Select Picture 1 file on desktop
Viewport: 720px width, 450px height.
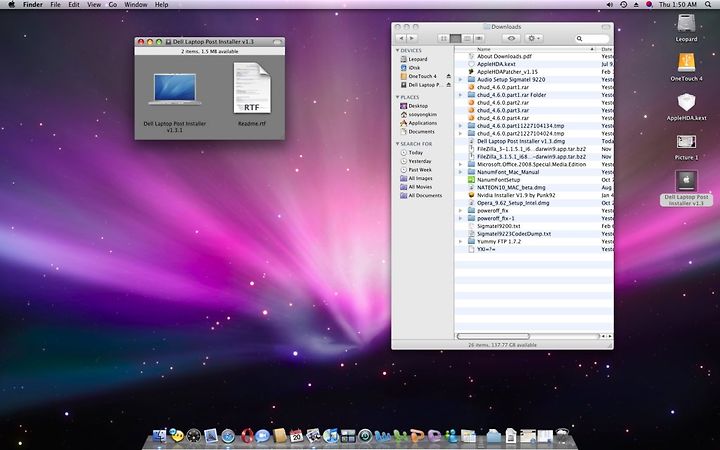686,141
